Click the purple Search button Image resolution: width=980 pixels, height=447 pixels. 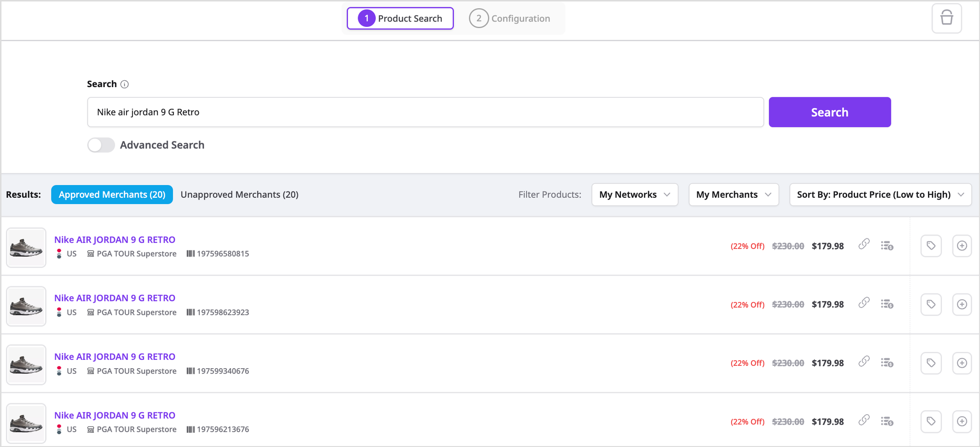click(830, 112)
